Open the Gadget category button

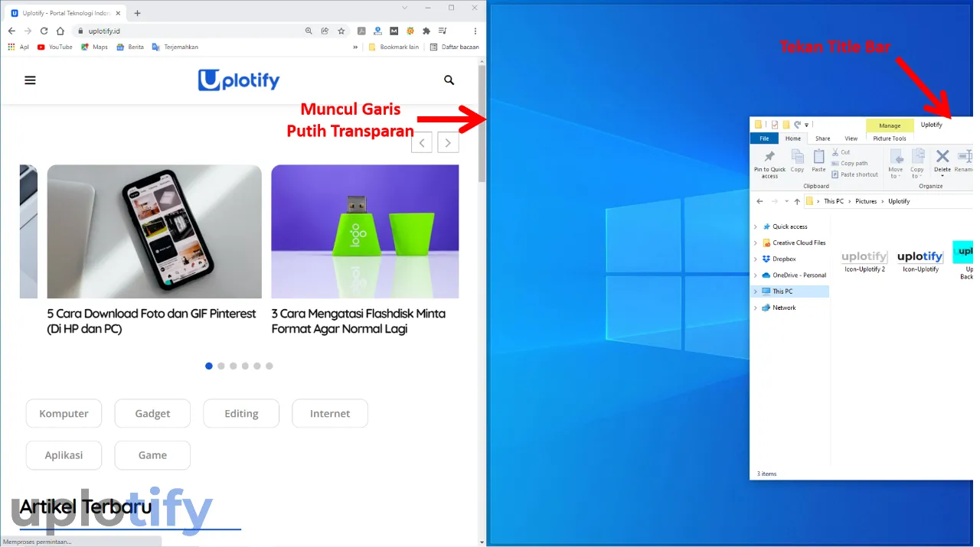pyautogui.click(x=152, y=414)
